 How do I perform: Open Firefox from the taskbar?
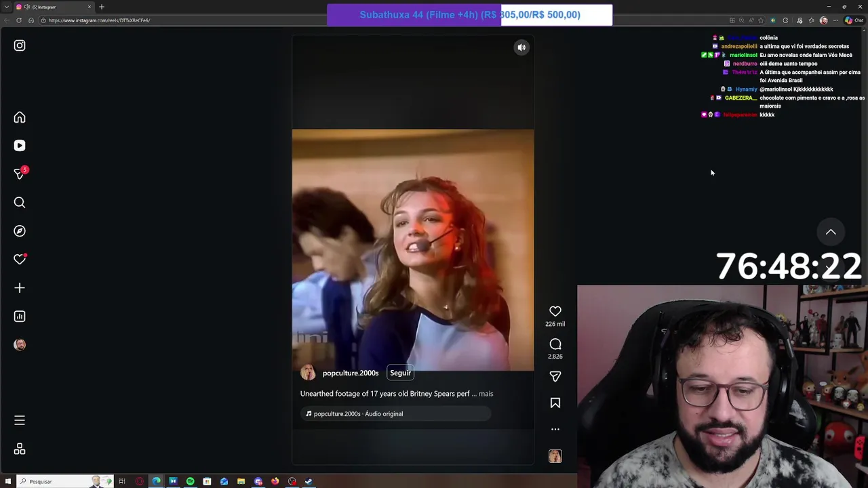[275, 481]
